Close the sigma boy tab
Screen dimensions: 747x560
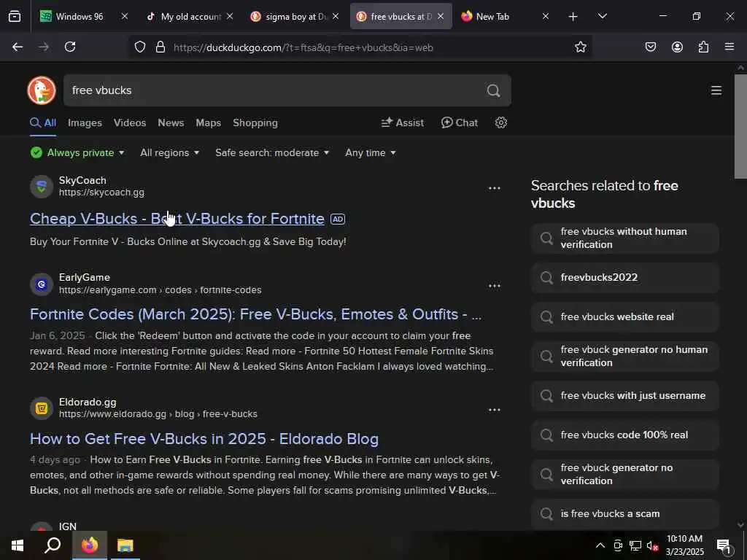[336, 16]
